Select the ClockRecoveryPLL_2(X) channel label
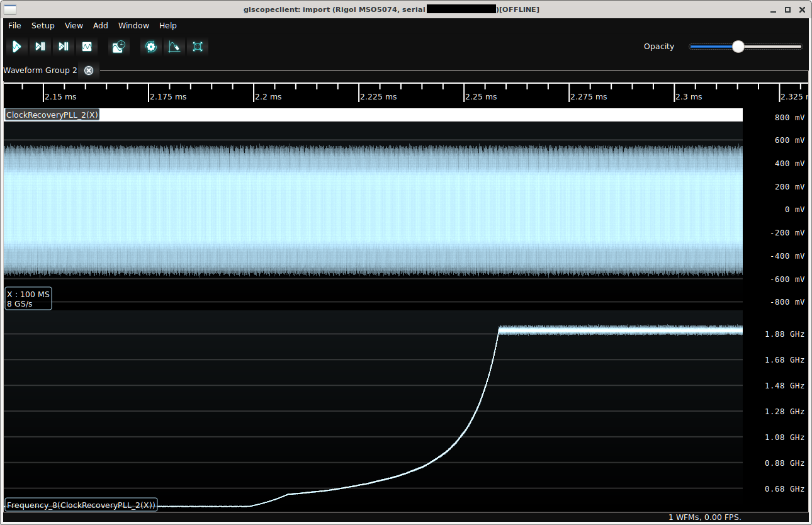This screenshot has height=525, width=812. [x=52, y=115]
